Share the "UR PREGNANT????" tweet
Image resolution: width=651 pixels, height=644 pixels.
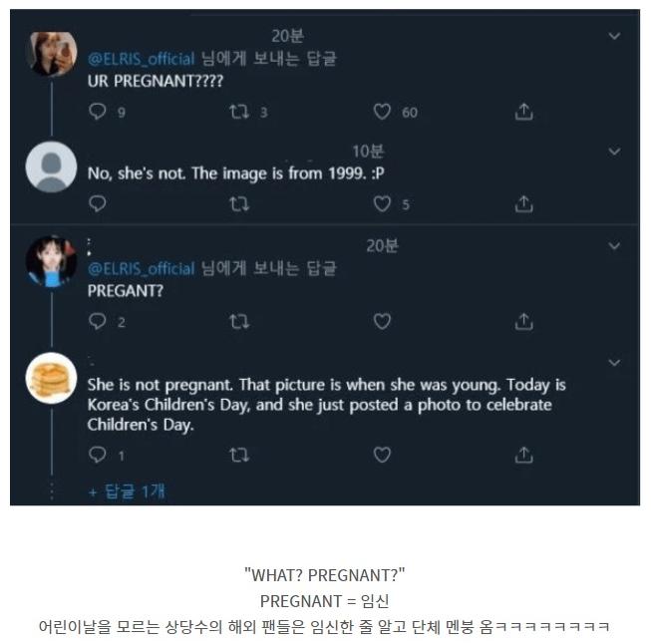(523, 112)
